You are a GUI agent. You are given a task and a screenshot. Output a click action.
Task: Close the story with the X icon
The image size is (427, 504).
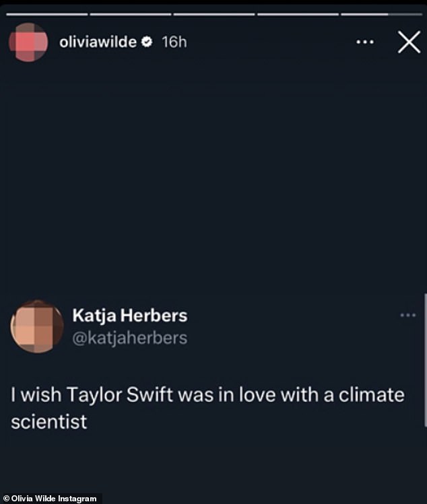409,42
